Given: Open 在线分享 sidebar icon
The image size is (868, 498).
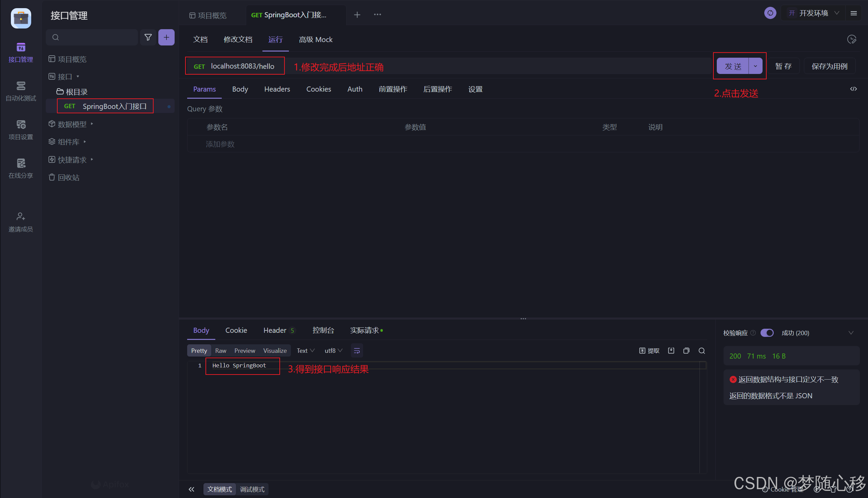Looking at the screenshot, I should click(21, 168).
